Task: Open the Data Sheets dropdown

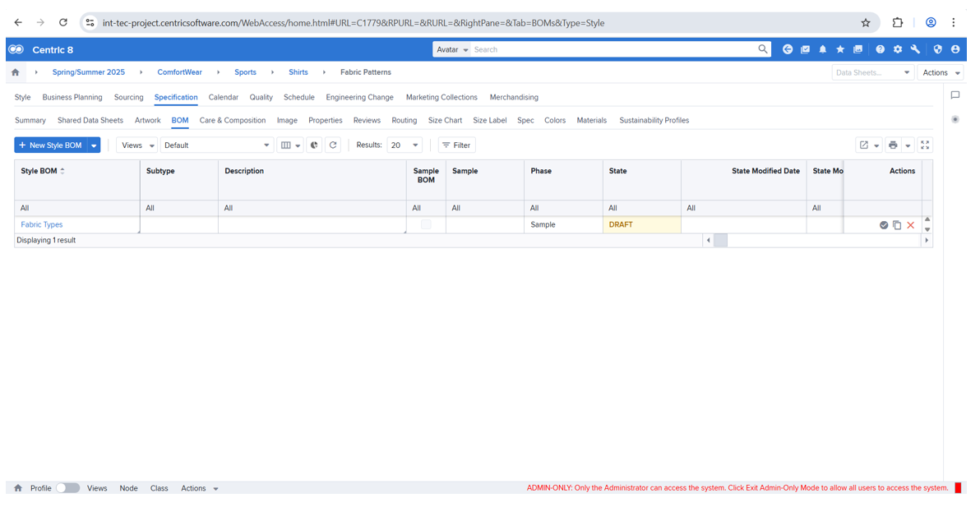Action: [x=872, y=72]
